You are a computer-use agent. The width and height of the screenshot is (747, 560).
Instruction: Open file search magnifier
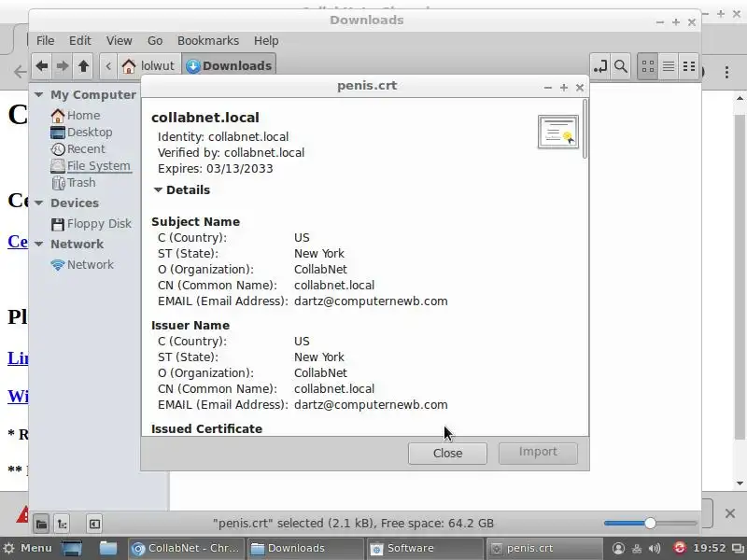point(620,66)
